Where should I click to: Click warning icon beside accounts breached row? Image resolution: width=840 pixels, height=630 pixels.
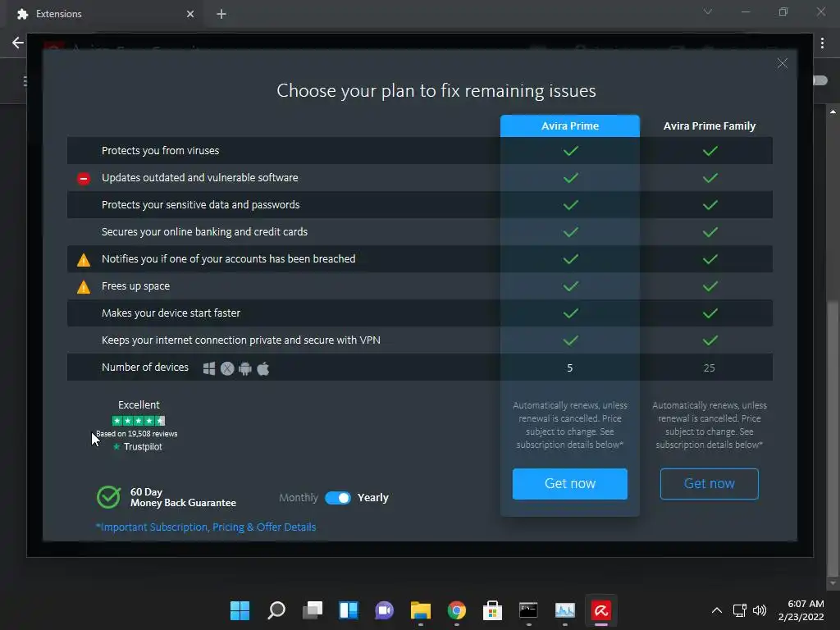point(84,260)
